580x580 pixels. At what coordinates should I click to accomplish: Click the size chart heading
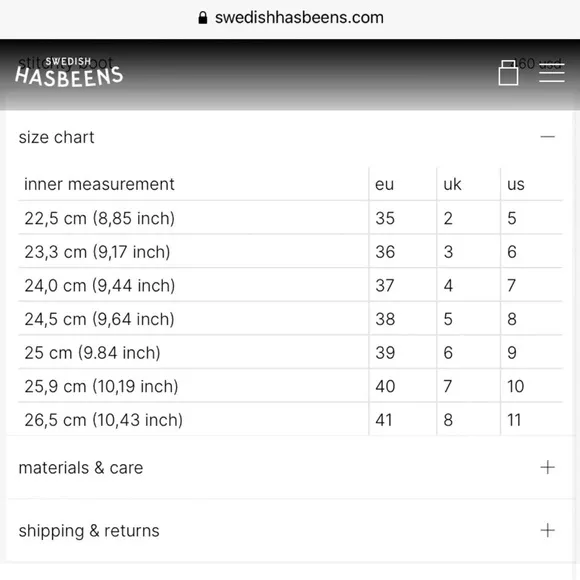[x=57, y=137]
